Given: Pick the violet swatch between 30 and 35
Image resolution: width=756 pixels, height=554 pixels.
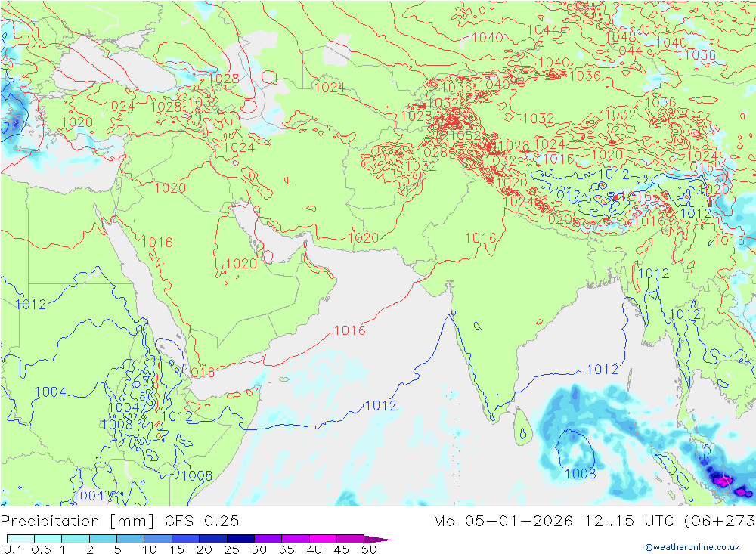Looking at the screenshot, I should [x=268, y=539].
